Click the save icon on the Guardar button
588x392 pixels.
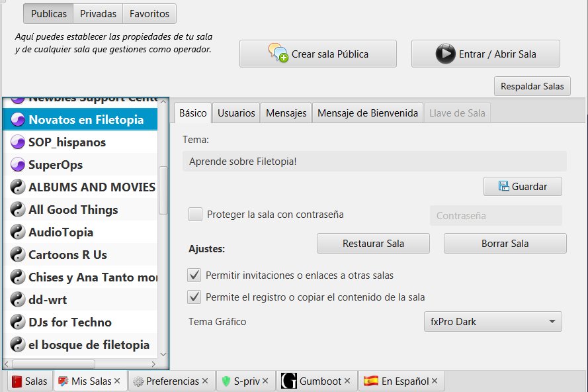click(x=504, y=186)
